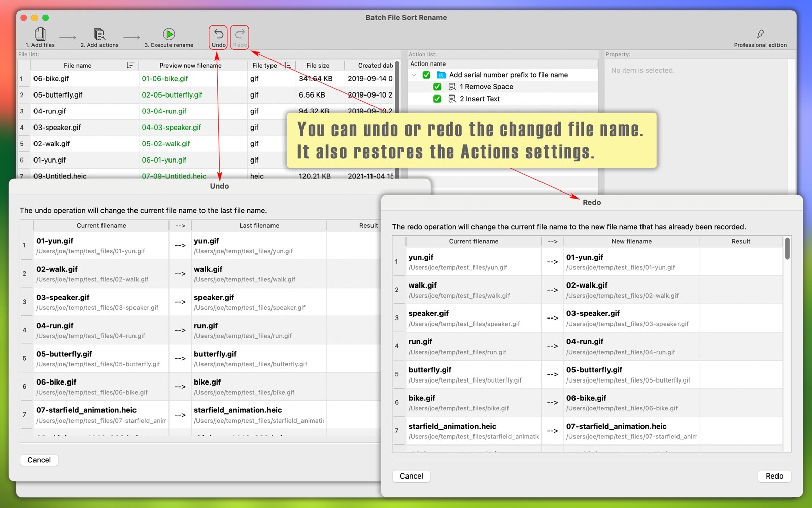This screenshot has width=812, height=508.
Task: Toggle sort order on File type column
Action: [287, 66]
